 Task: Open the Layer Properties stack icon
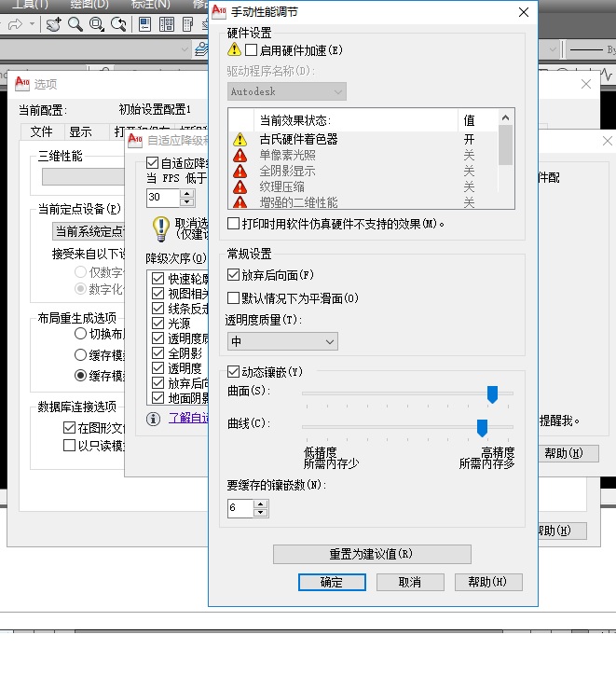[201, 49]
